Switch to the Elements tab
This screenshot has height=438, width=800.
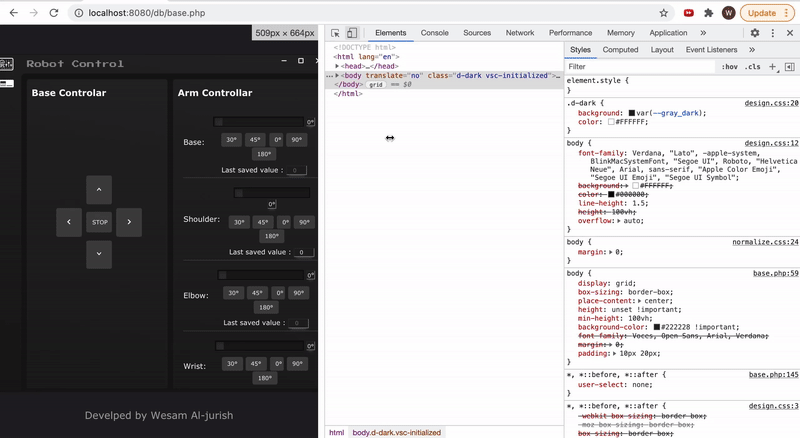[x=391, y=33]
